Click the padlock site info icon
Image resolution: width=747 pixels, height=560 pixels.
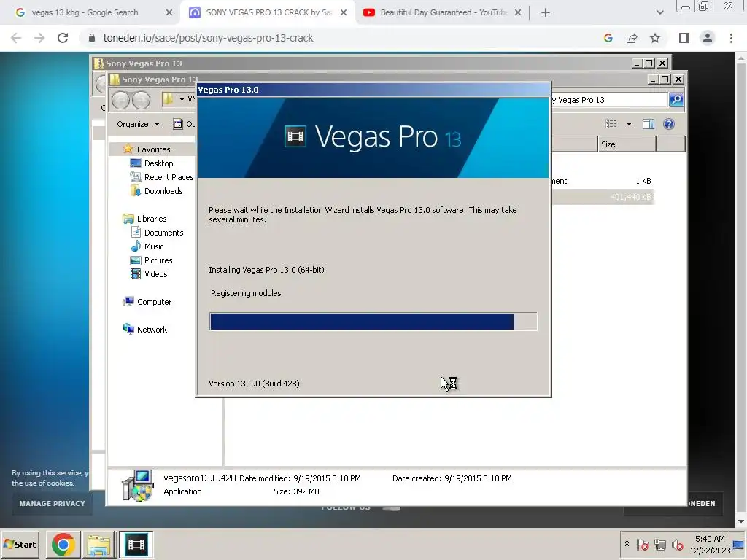[92, 38]
